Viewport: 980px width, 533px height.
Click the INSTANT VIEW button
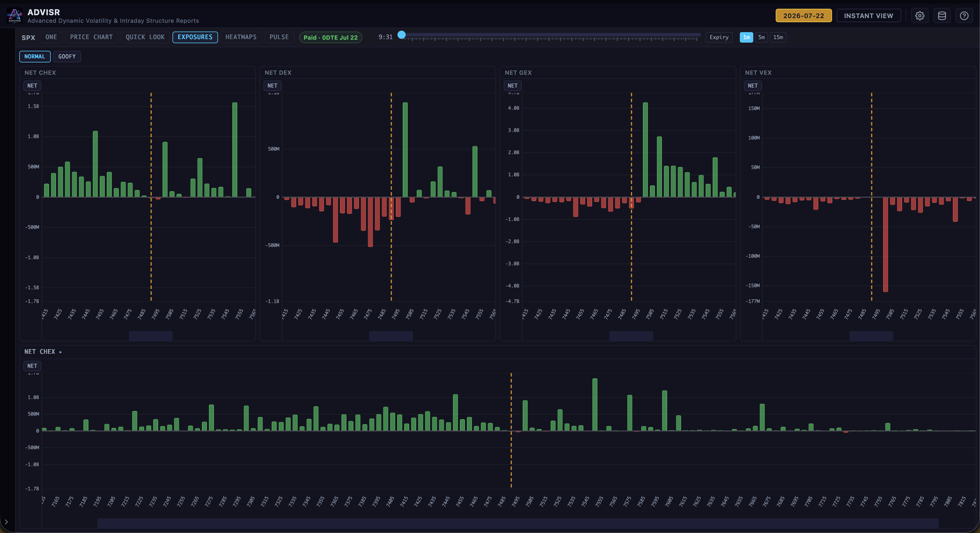coord(869,15)
